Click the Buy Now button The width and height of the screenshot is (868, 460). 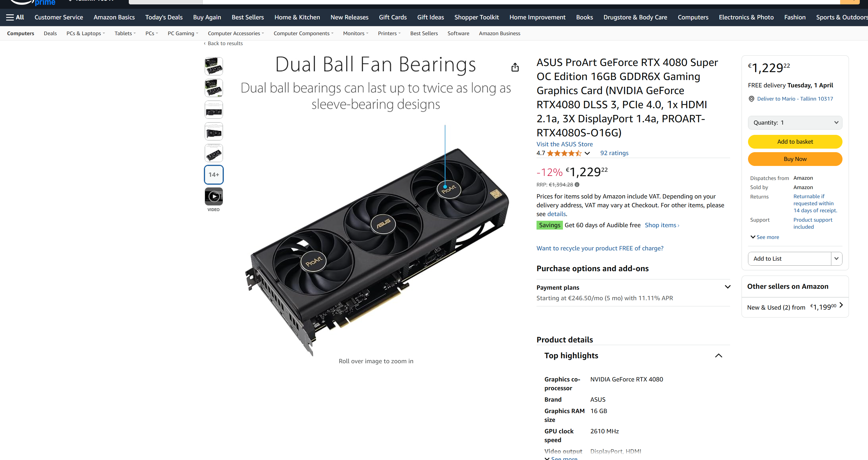[795, 159]
